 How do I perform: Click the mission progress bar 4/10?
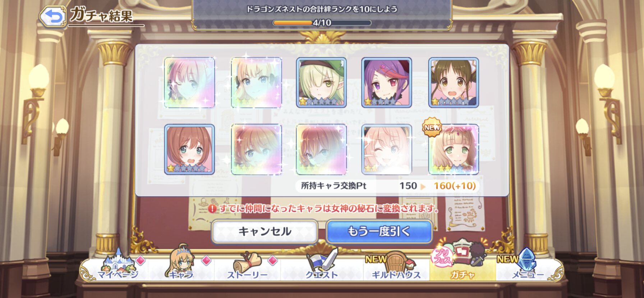[x=322, y=23]
